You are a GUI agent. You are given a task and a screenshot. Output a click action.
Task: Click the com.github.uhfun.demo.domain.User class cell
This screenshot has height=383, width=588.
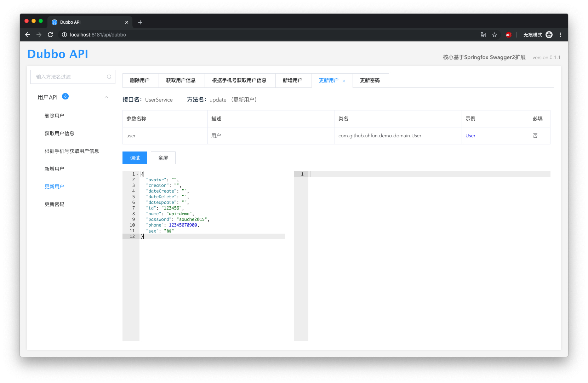tap(398, 136)
